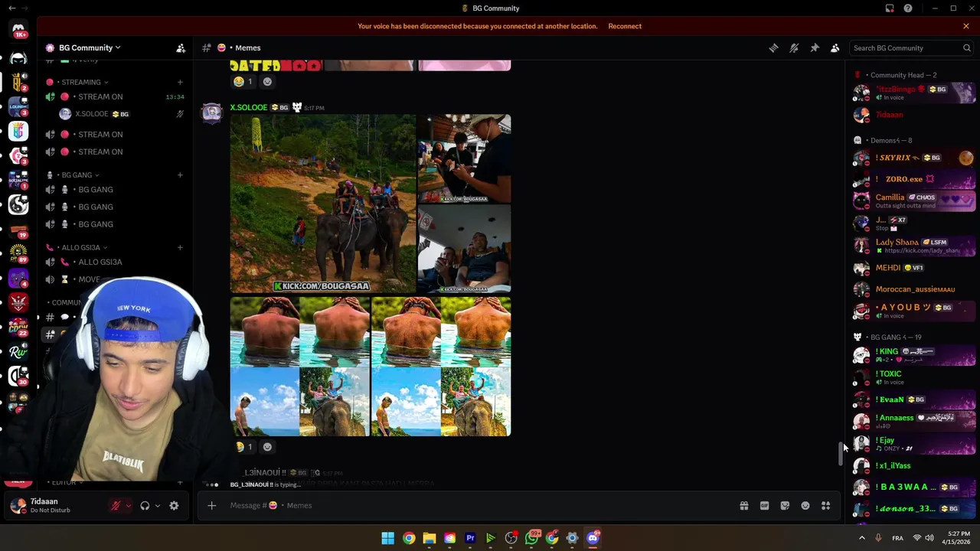The image size is (980, 551).
Task: Open Camillia member profile
Action: click(x=913, y=201)
